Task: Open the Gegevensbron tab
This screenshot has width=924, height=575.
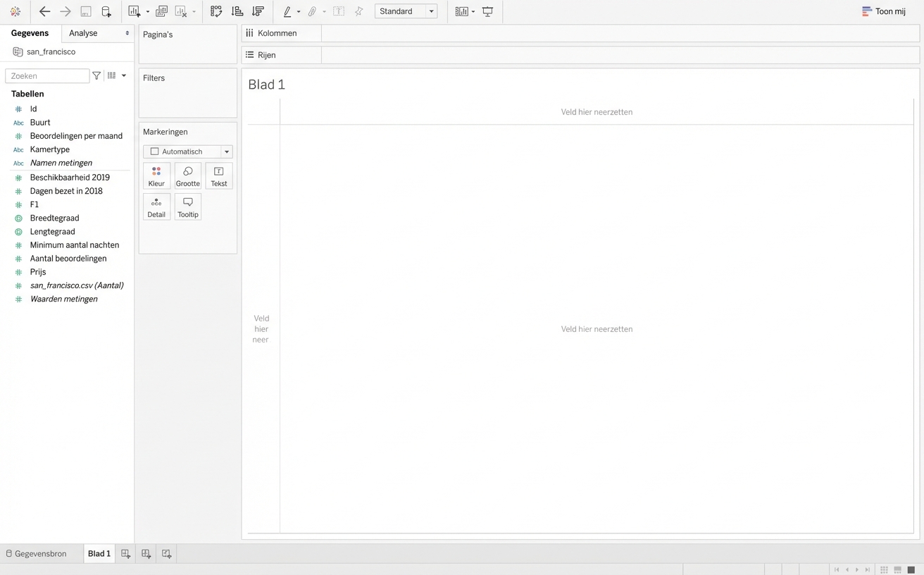Action: (x=36, y=554)
